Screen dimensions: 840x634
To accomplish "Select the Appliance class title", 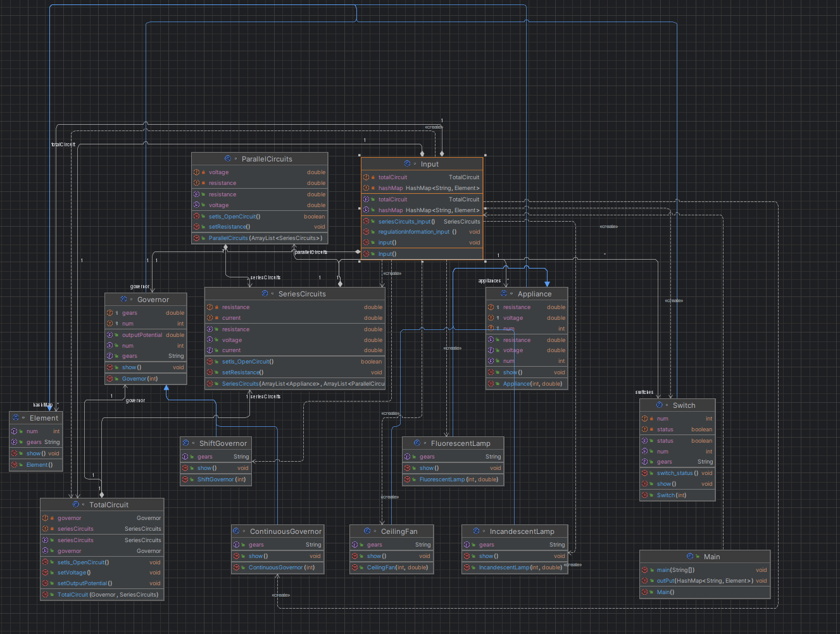I will click(x=534, y=294).
